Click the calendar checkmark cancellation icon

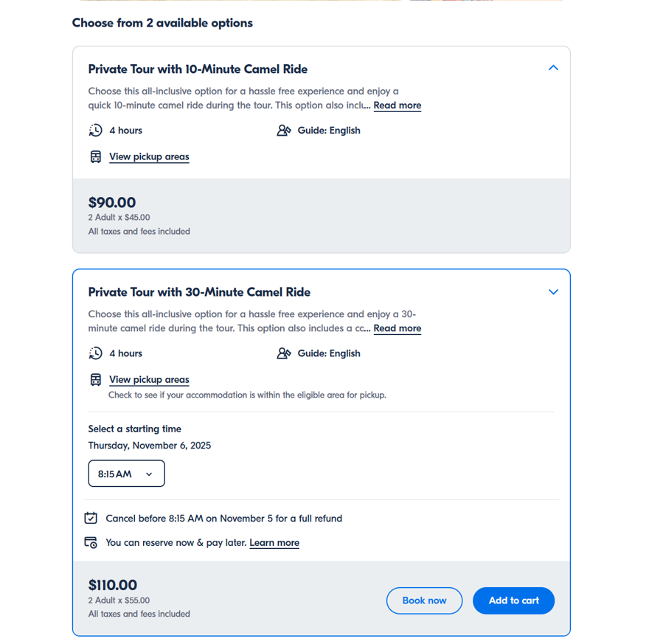pyautogui.click(x=91, y=518)
